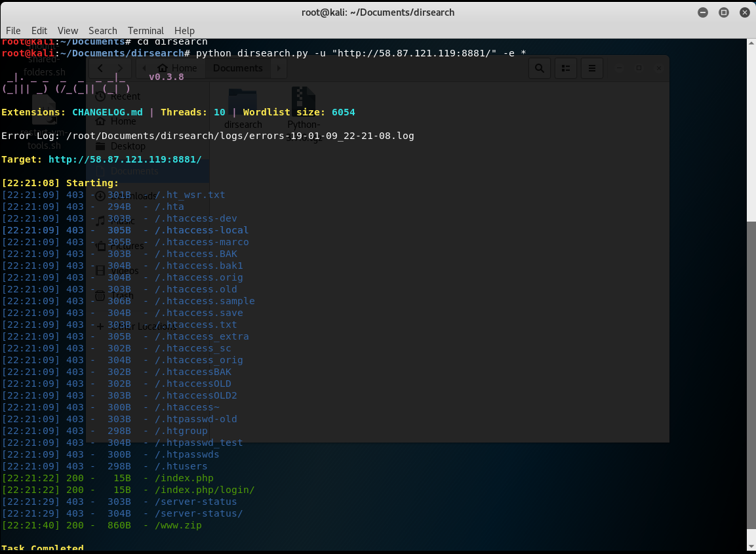This screenshot has width=756, height=554.
Task: Select dirsearch folder icon in file manager
Action: click(x=243, y=102)
